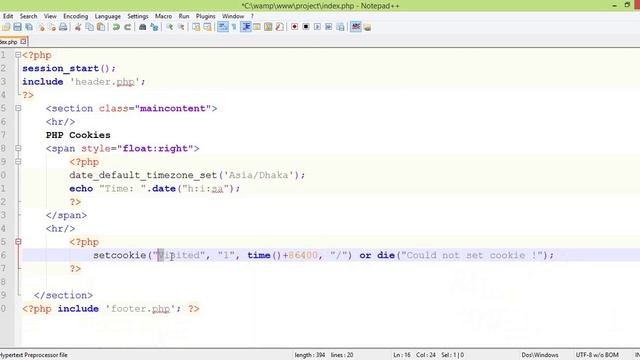Open the Encoding menu
The image size is (640, 360).
[x=76, y=16]
